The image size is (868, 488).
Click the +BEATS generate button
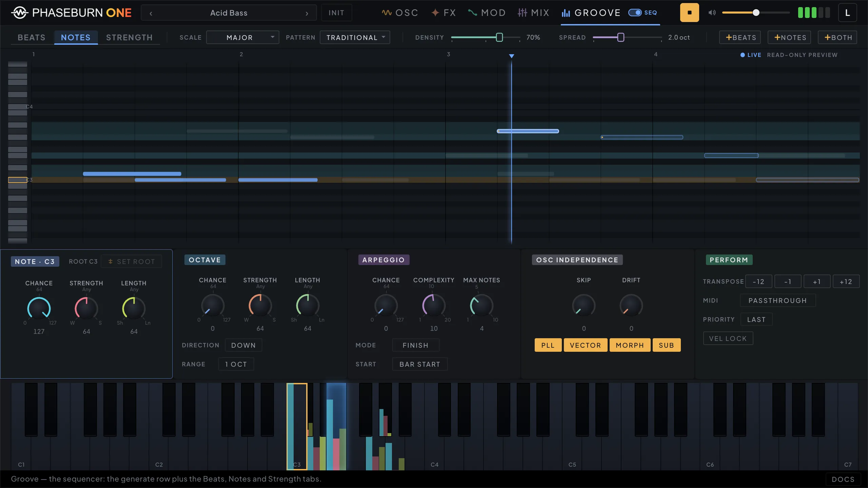click(740, 37)
